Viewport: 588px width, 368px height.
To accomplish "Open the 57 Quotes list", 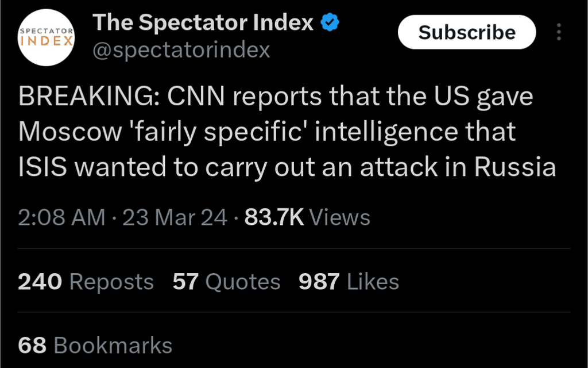I will tap(227, 282).
